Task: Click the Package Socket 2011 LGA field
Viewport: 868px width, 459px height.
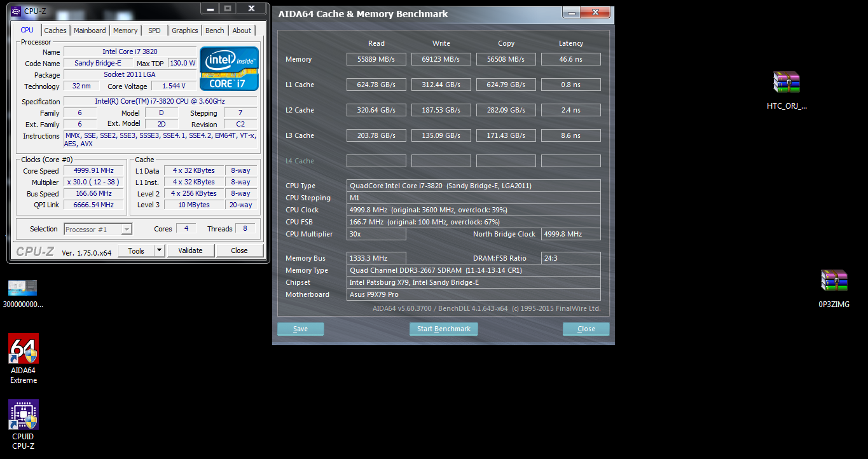Action: click(x=130, y=74)
